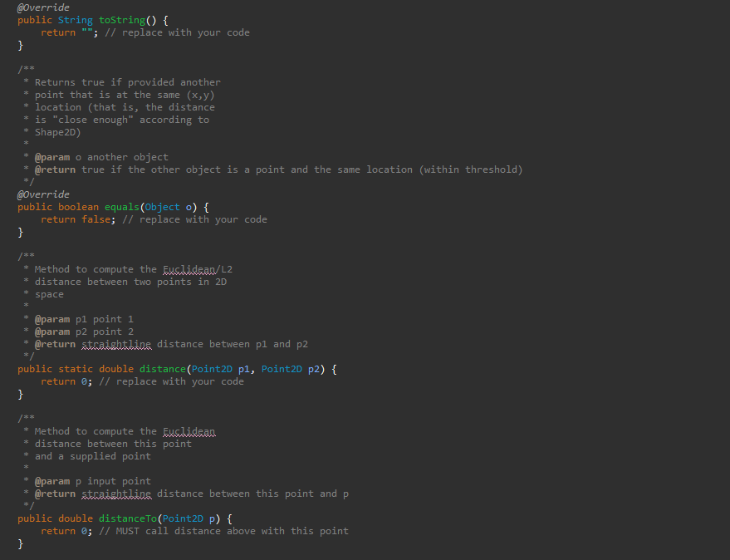The width and height of the screenshot is (730, 560).
Task: Click 'distance between two points in 2D' comment
Action: point(130,282)
